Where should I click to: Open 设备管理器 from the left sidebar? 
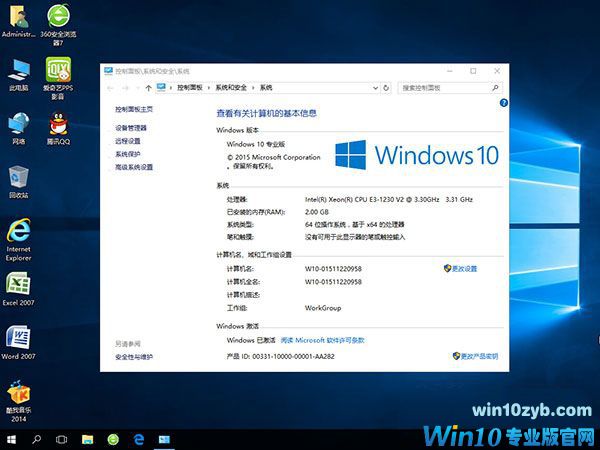tap(131, 128)
